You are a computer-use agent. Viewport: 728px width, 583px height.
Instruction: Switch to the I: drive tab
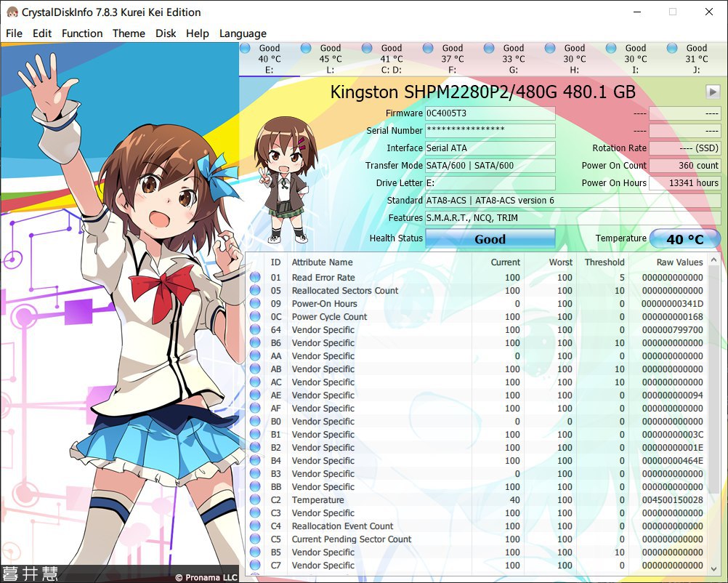tap(636, 59)
